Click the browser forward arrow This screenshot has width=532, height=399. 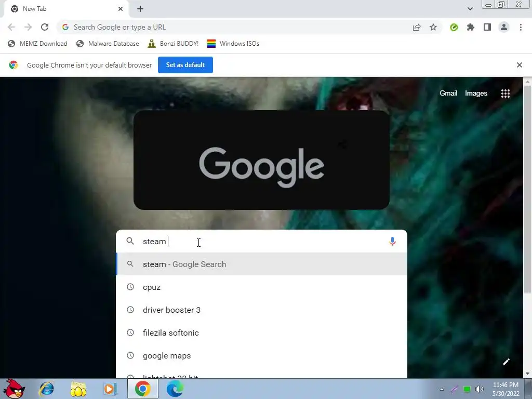pos(28,27)
